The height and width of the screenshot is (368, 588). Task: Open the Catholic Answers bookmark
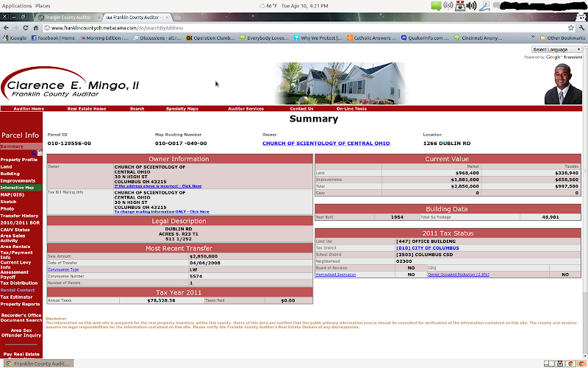tap(371, 38)
